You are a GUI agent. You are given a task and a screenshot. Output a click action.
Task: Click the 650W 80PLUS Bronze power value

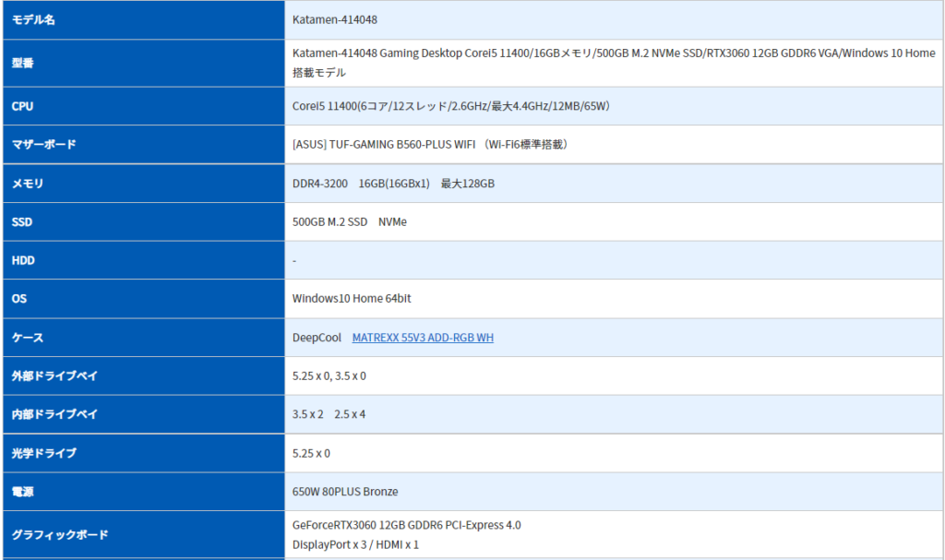click(x=345, y=492)
